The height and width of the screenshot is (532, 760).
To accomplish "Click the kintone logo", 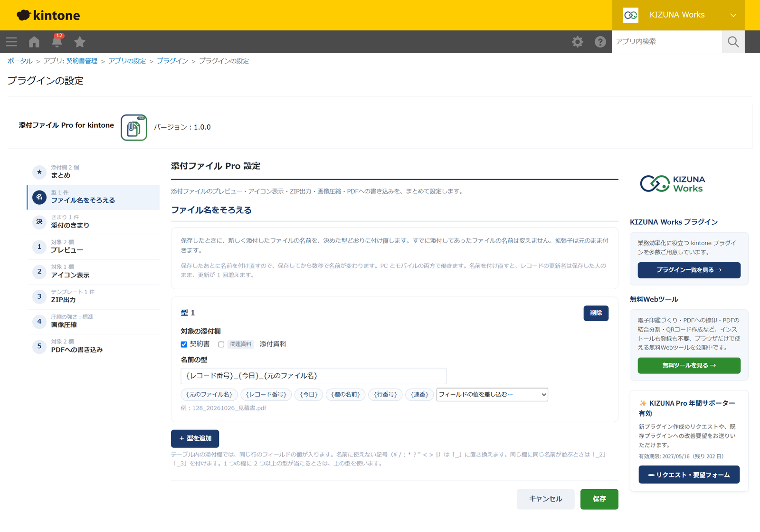I will tap(48, 15).
